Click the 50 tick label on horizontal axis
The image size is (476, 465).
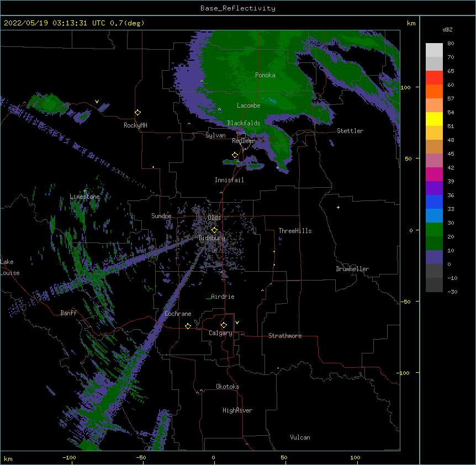coord(284,457)
